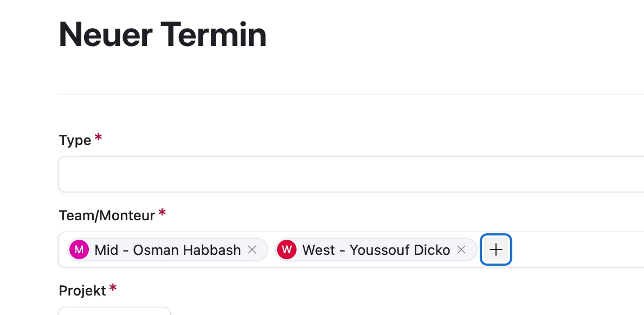
Task: Remove the West - Youssouf Dicko chip
Action: click(x=461, y=250)
